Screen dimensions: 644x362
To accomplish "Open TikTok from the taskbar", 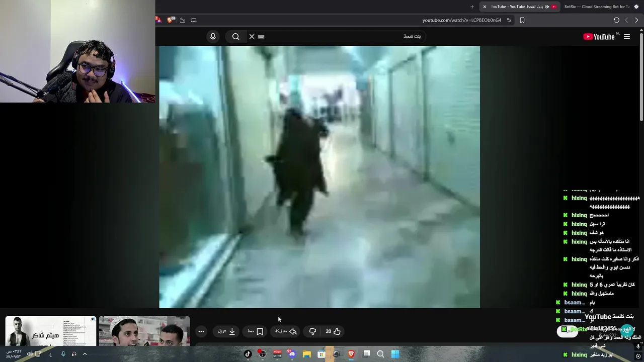I will (x=248, y=354).
